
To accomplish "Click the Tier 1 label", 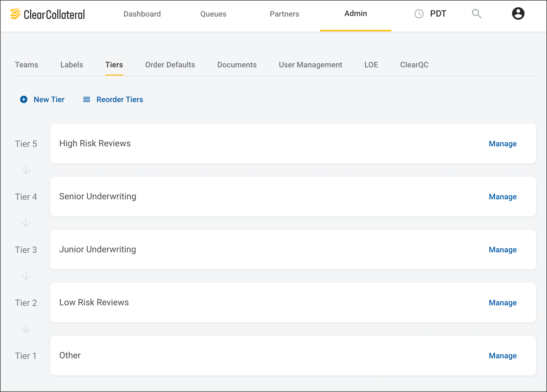I will 26,356.
